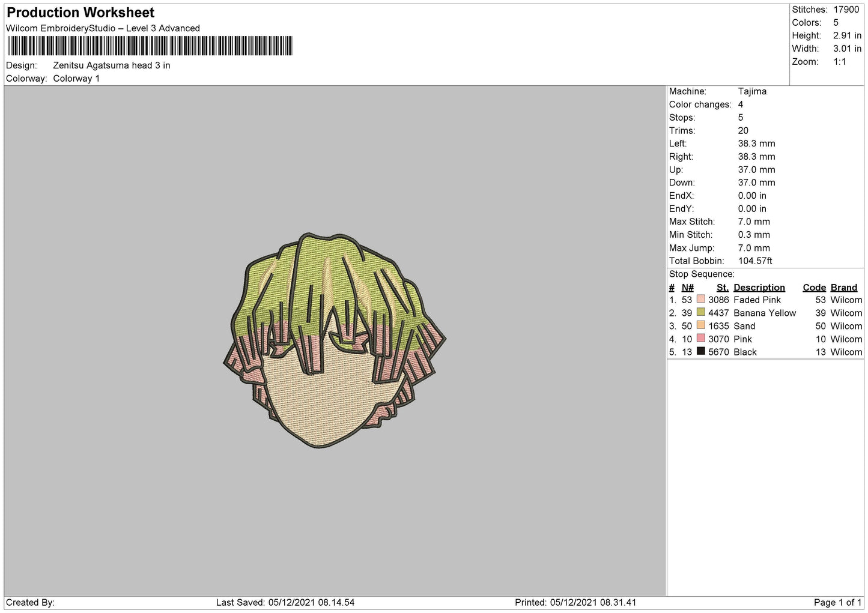Click the Pink thread color swatch
The height and width of the screenshot is (613, 868).
pyautogui.click(x=700, y=339)
